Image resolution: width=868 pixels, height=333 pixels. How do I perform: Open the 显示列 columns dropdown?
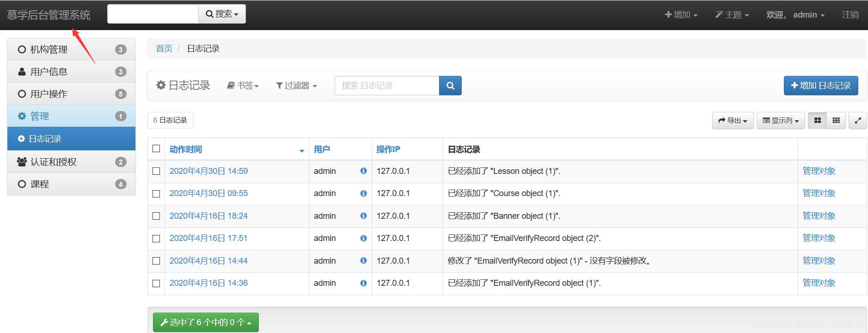(781, 120)
